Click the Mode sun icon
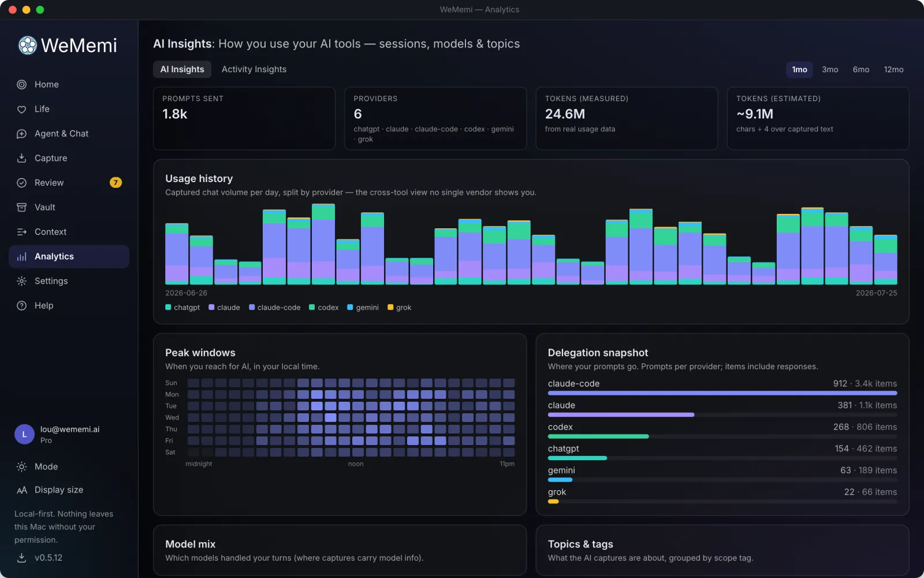The height and width of the screenshot is (578, 924). (x=21, y=466)
